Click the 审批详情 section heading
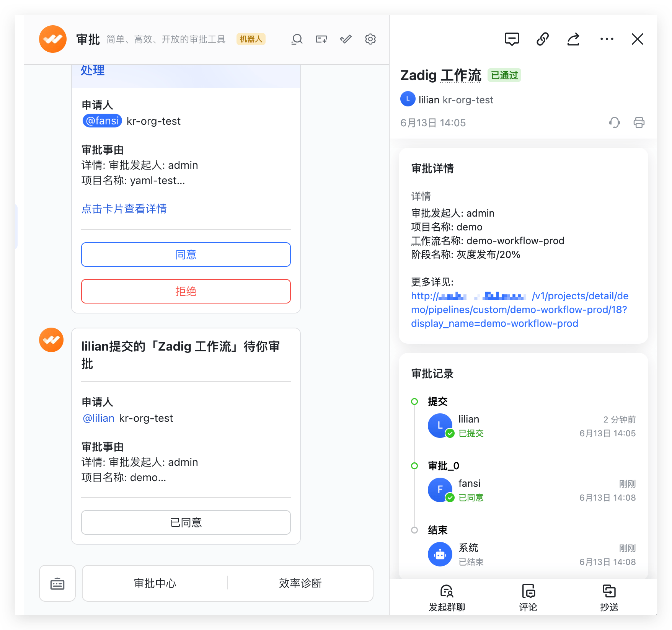 (432, 168)
